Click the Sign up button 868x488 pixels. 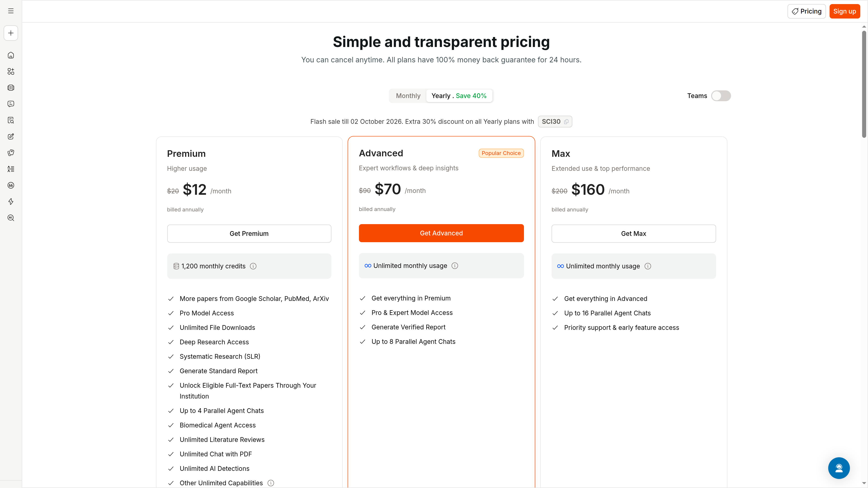coord(844,12)
